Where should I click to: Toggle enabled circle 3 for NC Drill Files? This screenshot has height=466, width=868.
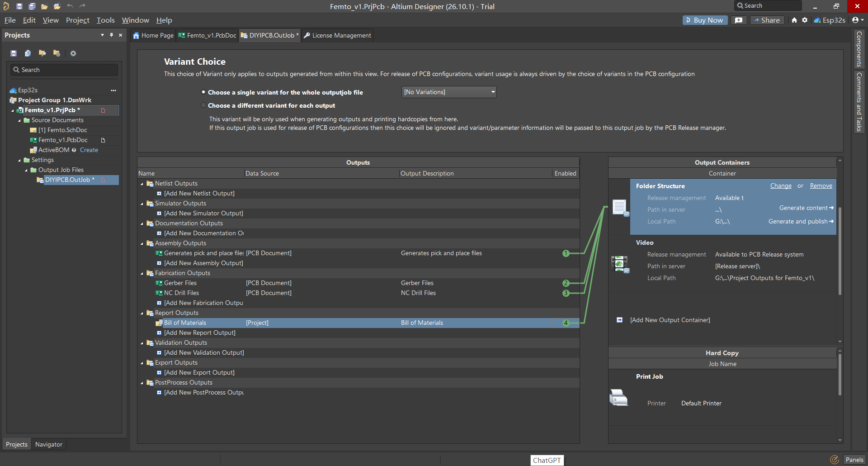point(566,293)
